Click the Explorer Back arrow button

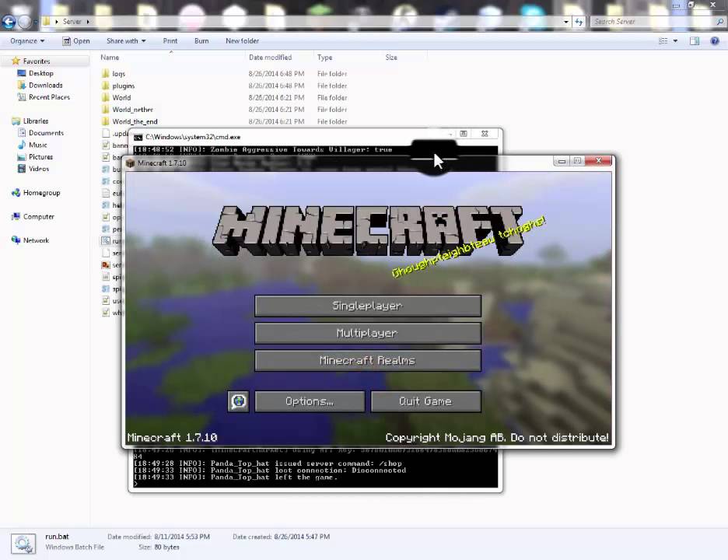[x=9, y=21]
